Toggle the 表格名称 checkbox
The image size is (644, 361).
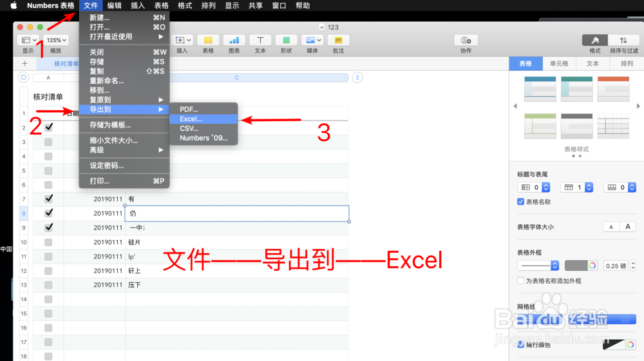521,202
